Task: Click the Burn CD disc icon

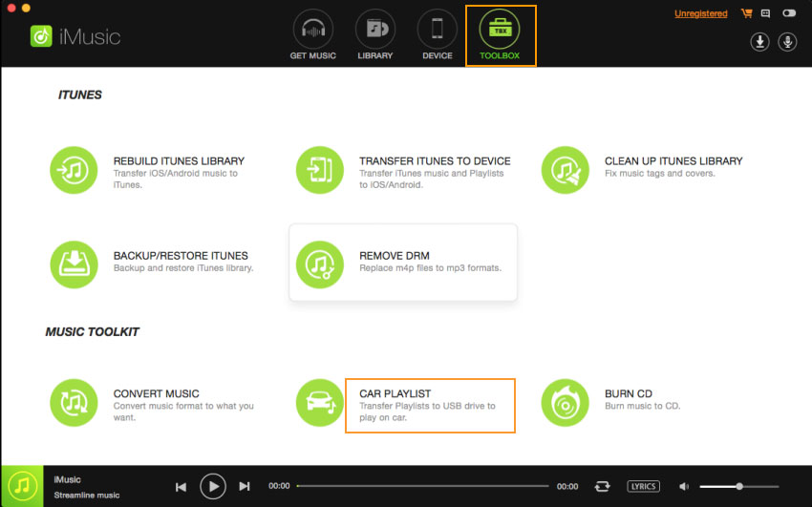Action: coord(565,403)
